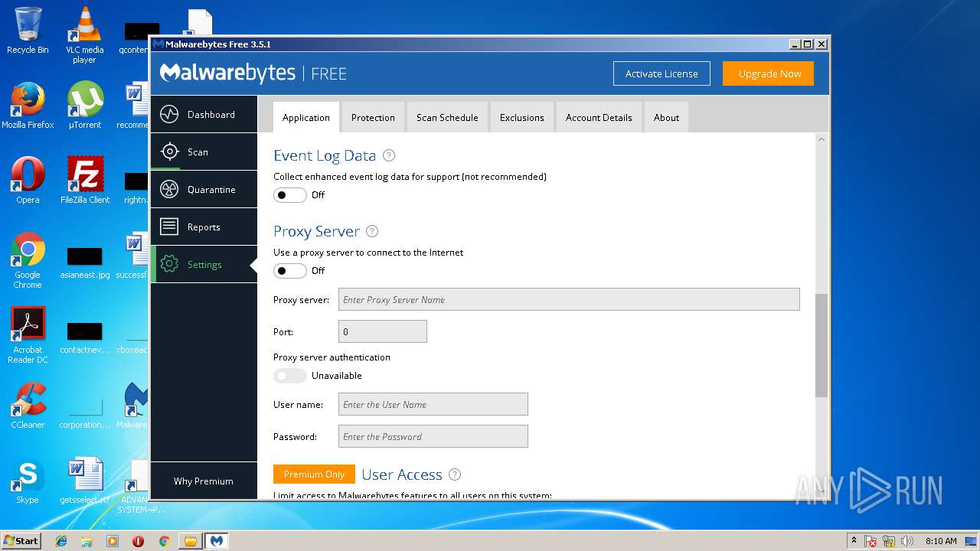Launch VLC media player shortcut
Viewport: 980px width, 551px height.
pos(84,35)
